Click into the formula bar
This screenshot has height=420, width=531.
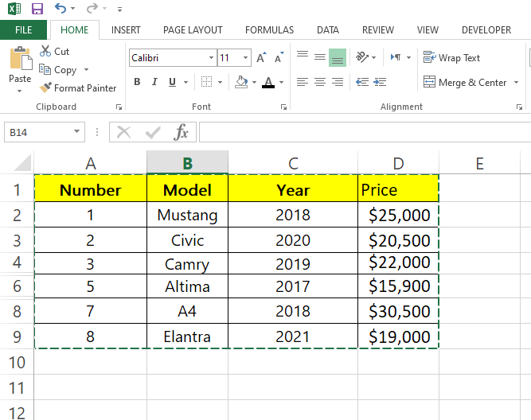365,132
